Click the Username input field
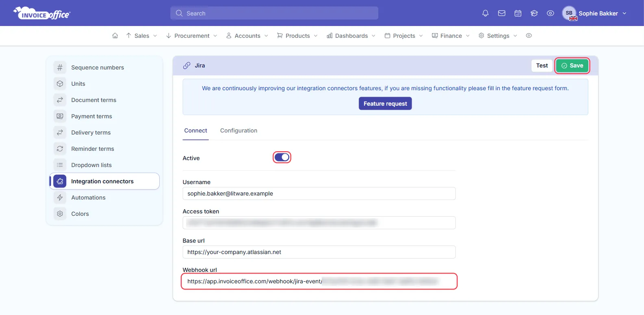This screenshot has height=315, width=644. pyautogui.click(x=319, y=193)
